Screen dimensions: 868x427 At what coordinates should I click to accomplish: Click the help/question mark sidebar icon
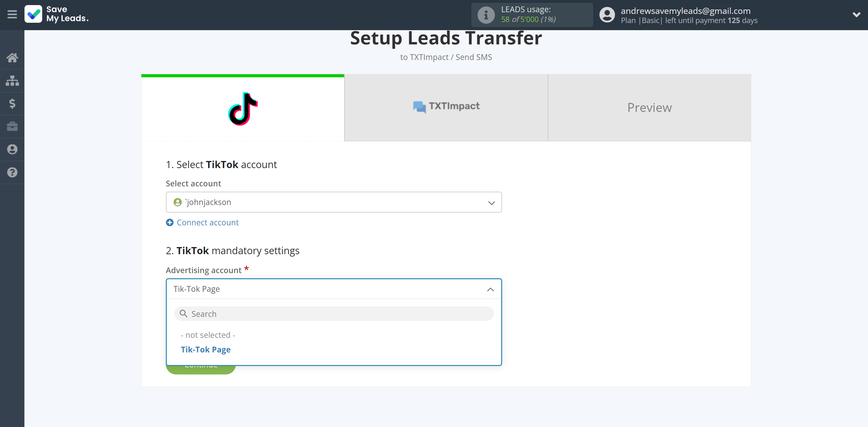pyautogui.click(x=12, y=172)
